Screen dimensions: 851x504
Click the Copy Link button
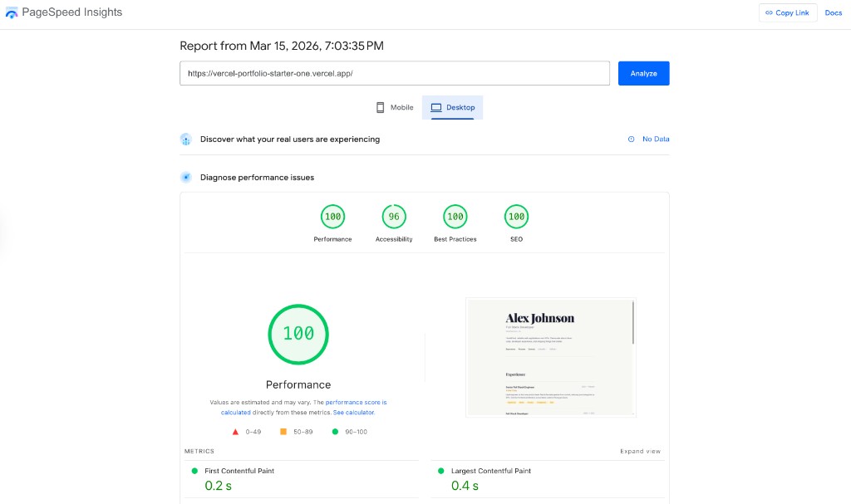pos(788,12)
